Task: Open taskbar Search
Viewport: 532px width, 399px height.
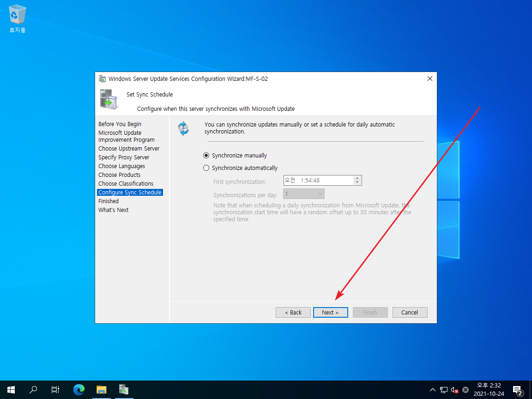Action: coord(33,389)
